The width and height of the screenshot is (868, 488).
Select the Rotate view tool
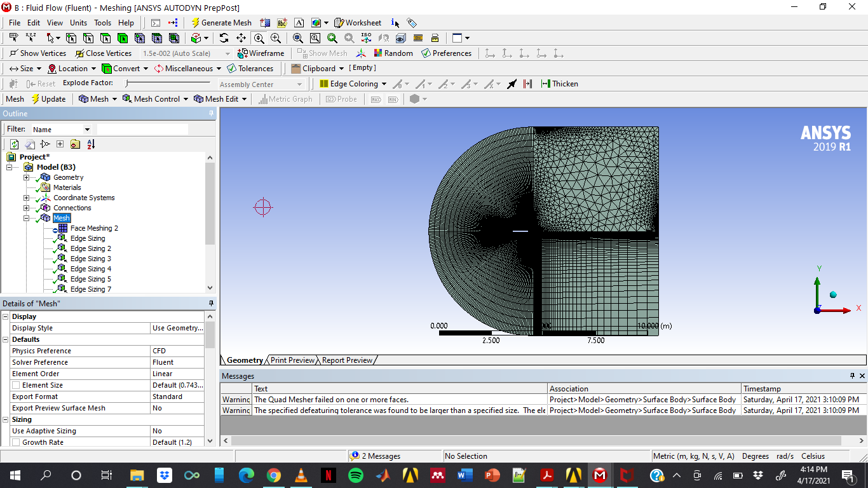tap(224, 38)
